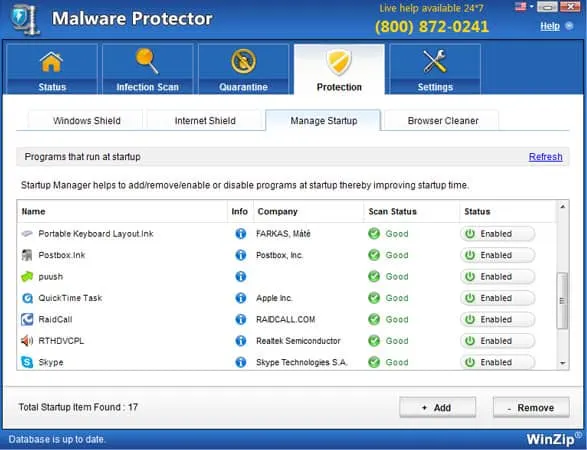Show info icon for puush
This screenshot has width=587, height=450.
[241, 276]
